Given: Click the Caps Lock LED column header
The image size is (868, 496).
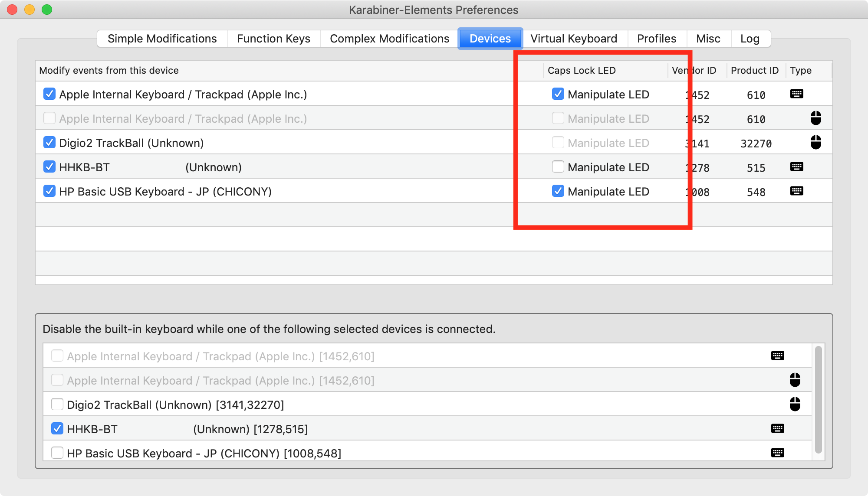Looking at the screenshot, I should (x=582, y=70).
